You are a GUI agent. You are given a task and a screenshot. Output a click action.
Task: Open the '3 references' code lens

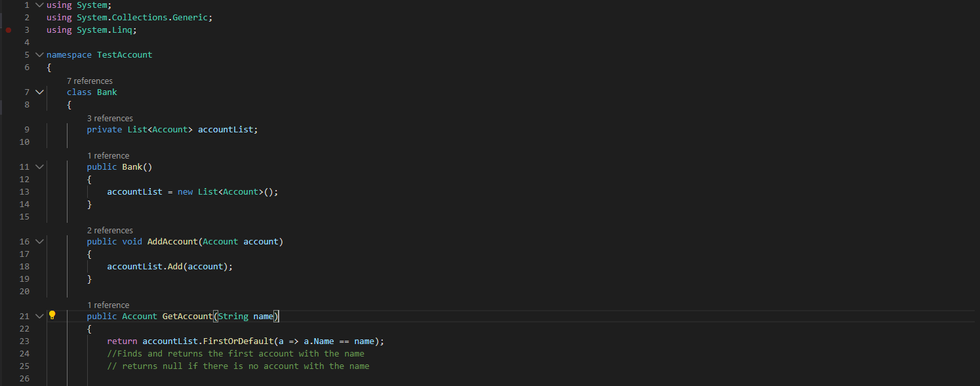110,119
